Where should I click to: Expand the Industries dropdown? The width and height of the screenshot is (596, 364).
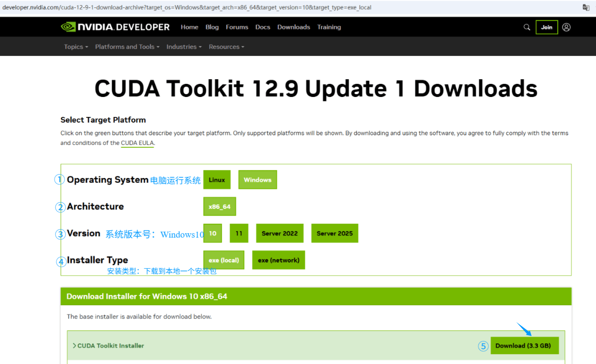point(184,46)
